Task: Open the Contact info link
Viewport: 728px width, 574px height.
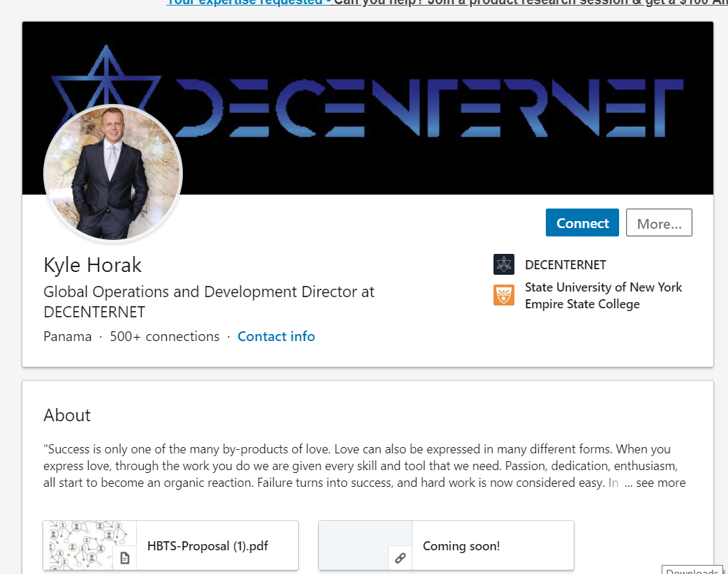Action: 276,336
